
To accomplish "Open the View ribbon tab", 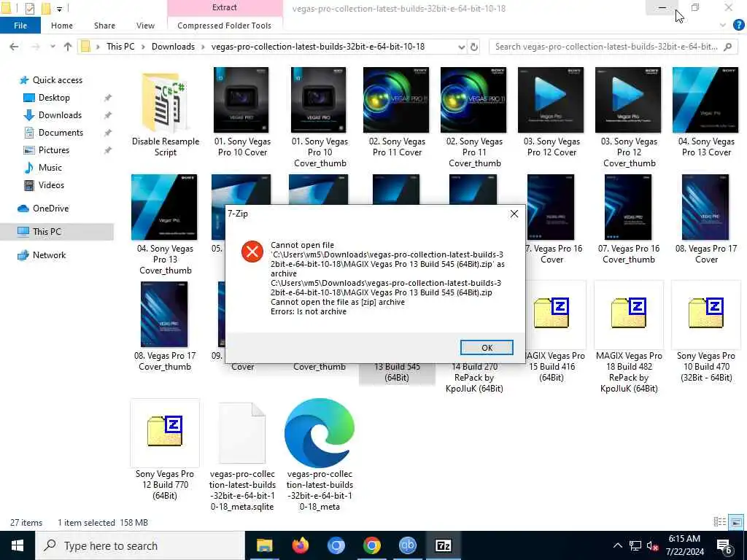I will click(145, 26).
